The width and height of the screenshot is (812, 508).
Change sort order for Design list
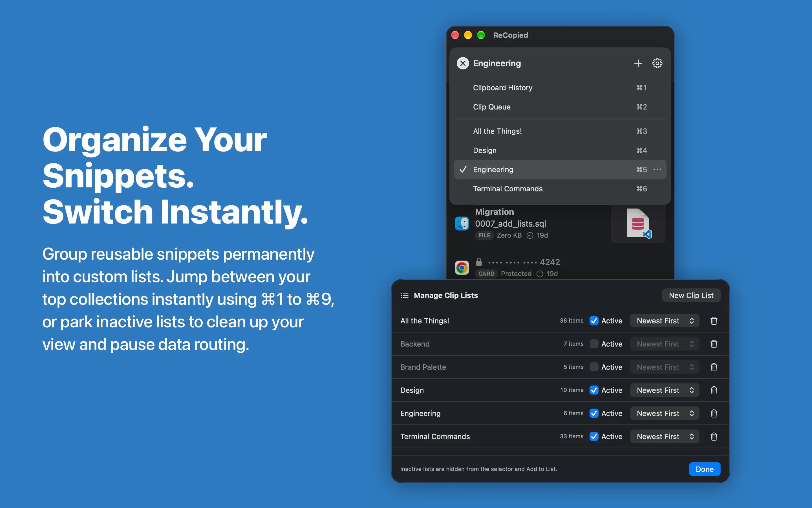click(664, 390)
